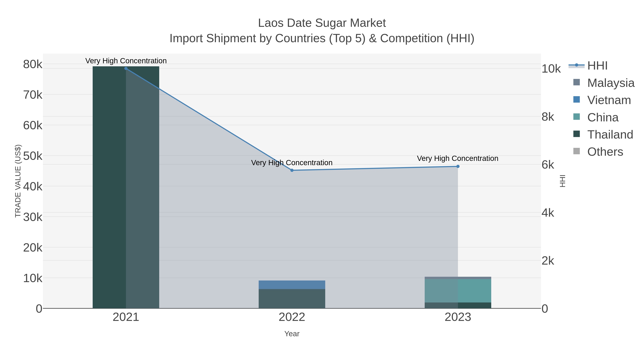The image size is (644, 362).
Task: Click the 'Import Shipment by Countries' subtitle
Action: point(322,38)
